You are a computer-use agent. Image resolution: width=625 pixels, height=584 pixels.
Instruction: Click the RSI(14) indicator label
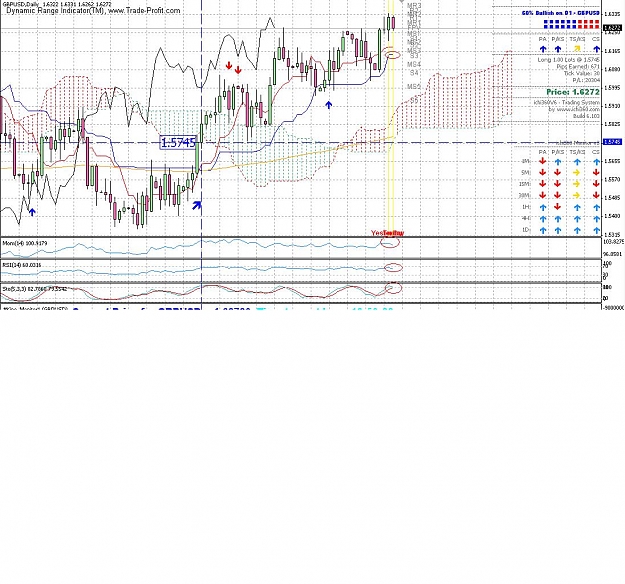coord(22,265)
